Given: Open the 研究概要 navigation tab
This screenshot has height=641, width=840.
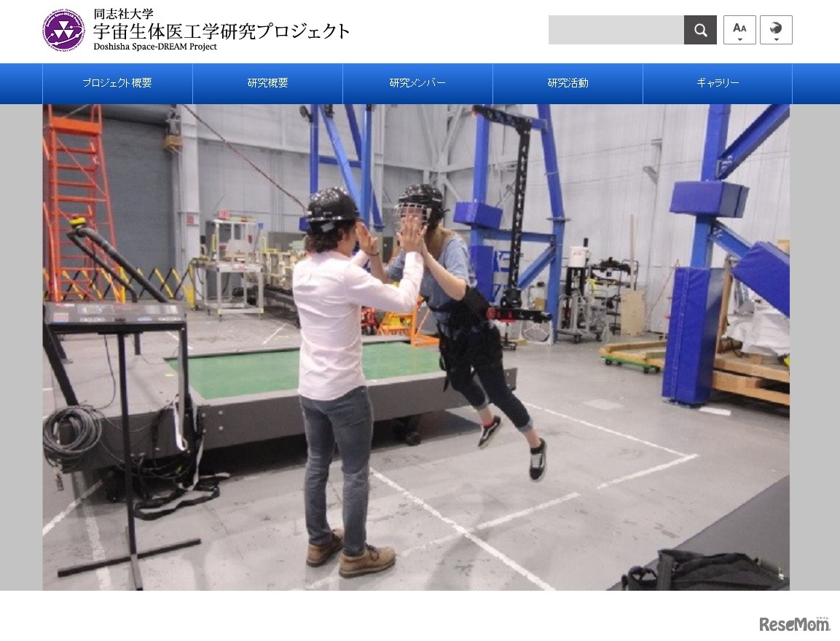Looking at the screenshot, I should point(267,83).
